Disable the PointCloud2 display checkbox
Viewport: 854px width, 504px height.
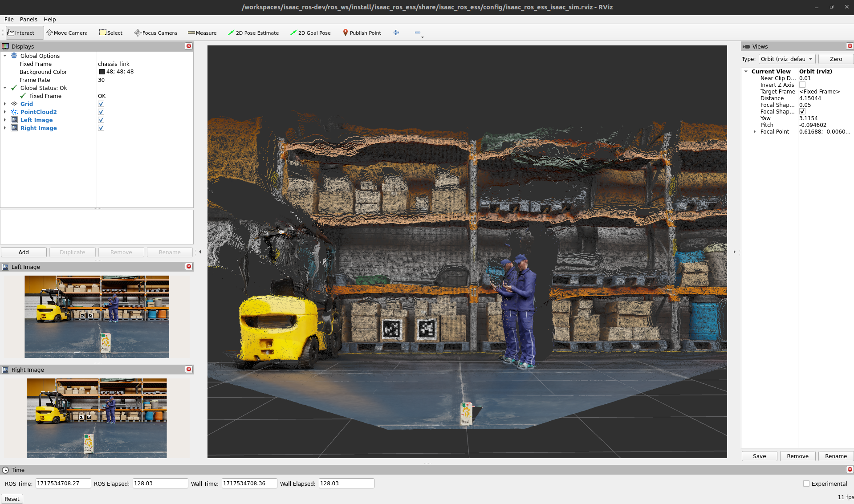101,112
